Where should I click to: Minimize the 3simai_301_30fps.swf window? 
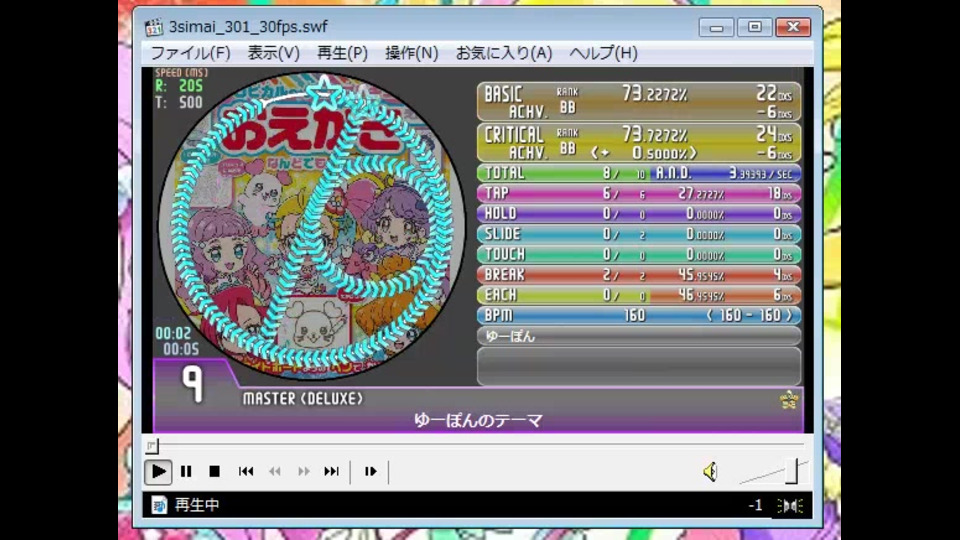click(x=716, y=28)
